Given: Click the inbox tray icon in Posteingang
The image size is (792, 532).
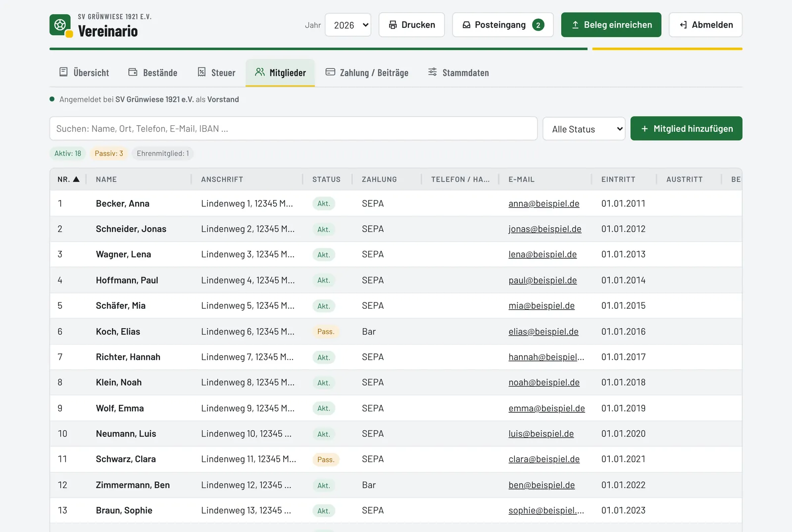Looking at the screenshot, I should click(x=466, y=25).
